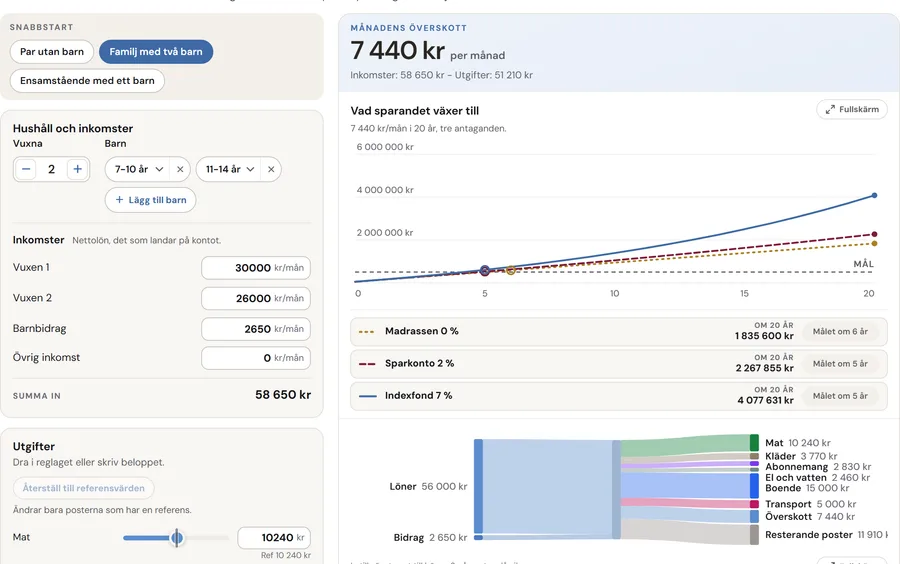
Task: Edit the Mat expense amount field
Action: [274, 538]
